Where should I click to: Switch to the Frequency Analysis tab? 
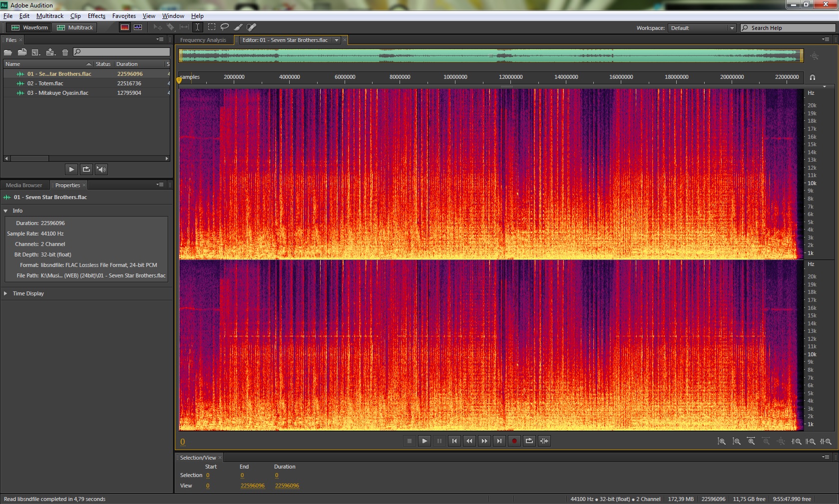pos(203,40)
